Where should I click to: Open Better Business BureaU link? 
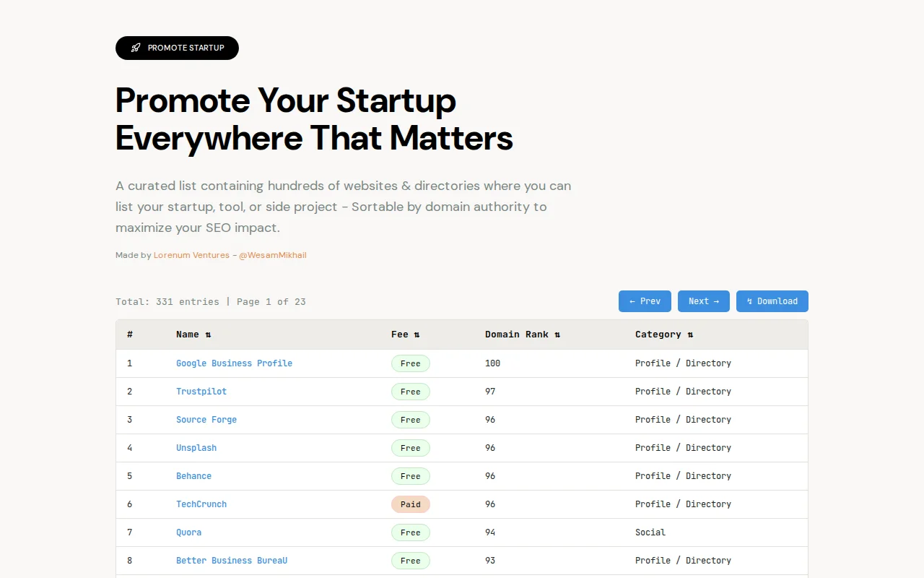click(232, 561)
